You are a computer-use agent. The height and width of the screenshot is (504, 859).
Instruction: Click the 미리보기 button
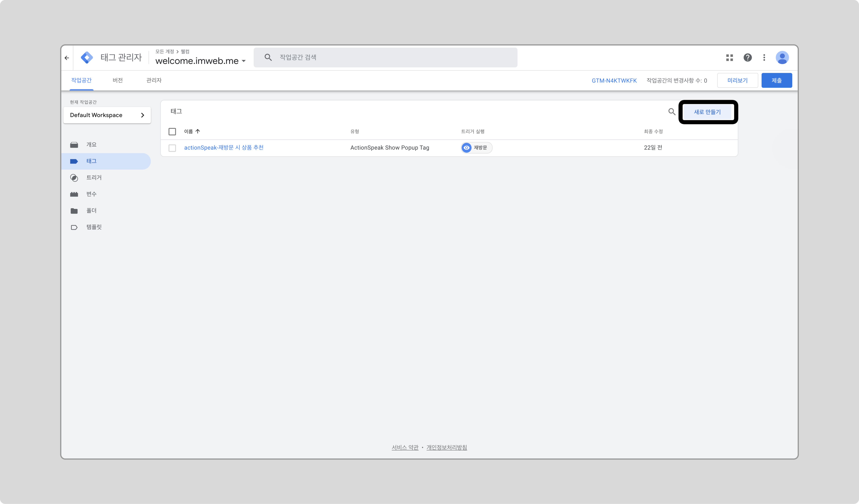[x=738, y=80]
